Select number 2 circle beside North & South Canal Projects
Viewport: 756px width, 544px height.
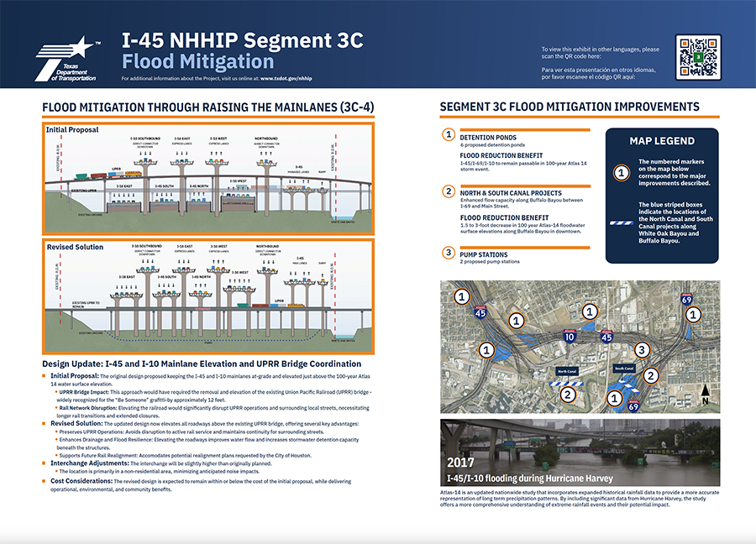coord(449,191)
